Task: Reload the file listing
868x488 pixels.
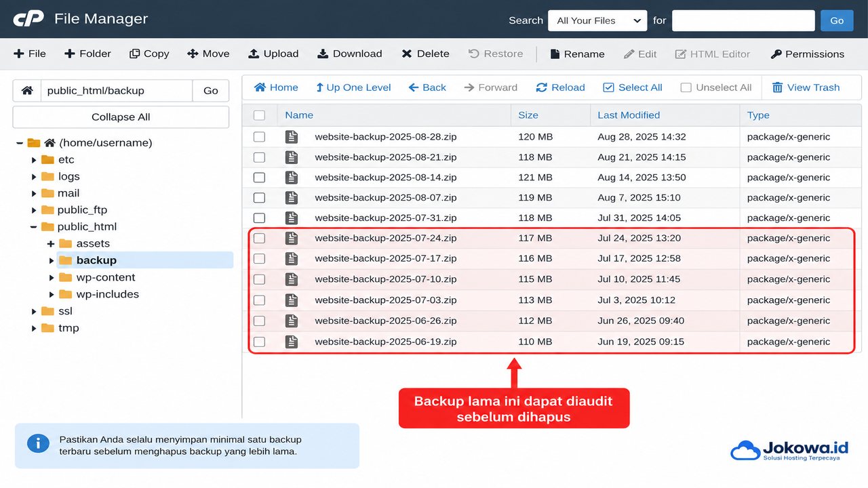Action: click(560, 87)
